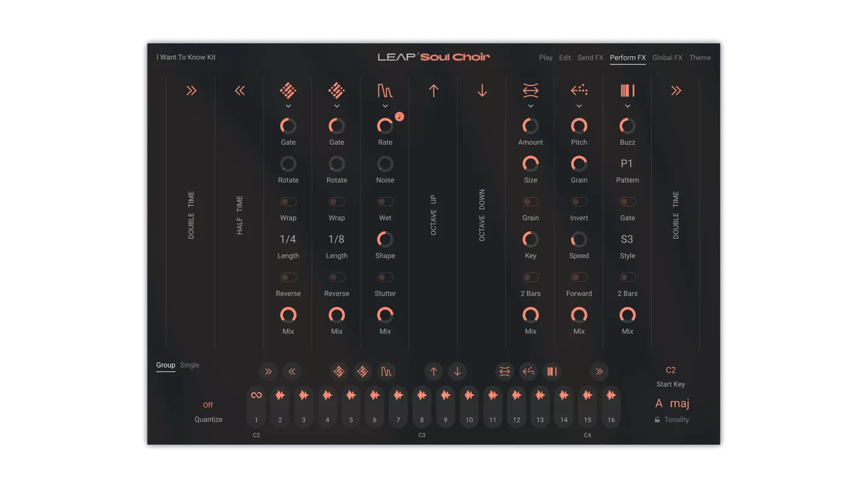The image size is (868, 488).
Task: Expand the chevron above the Buzz knob
Action: coord(627,106)
